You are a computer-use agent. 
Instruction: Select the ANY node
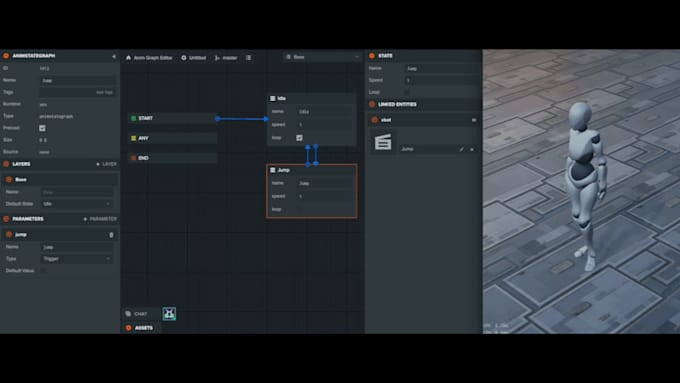pos(173,138)
